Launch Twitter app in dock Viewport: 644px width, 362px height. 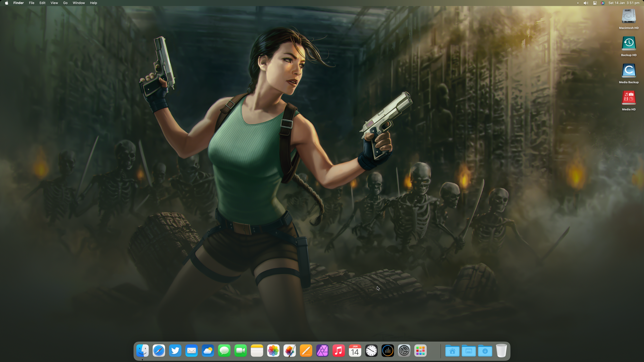pyautogui.click(x=175, y=351)
